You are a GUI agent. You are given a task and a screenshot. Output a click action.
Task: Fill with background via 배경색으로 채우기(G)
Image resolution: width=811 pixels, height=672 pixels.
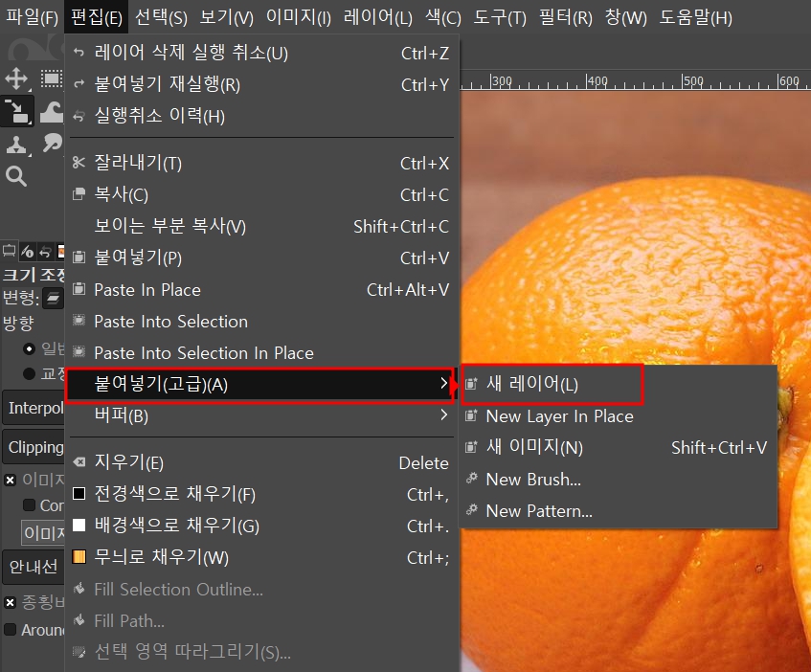(261, 526)
